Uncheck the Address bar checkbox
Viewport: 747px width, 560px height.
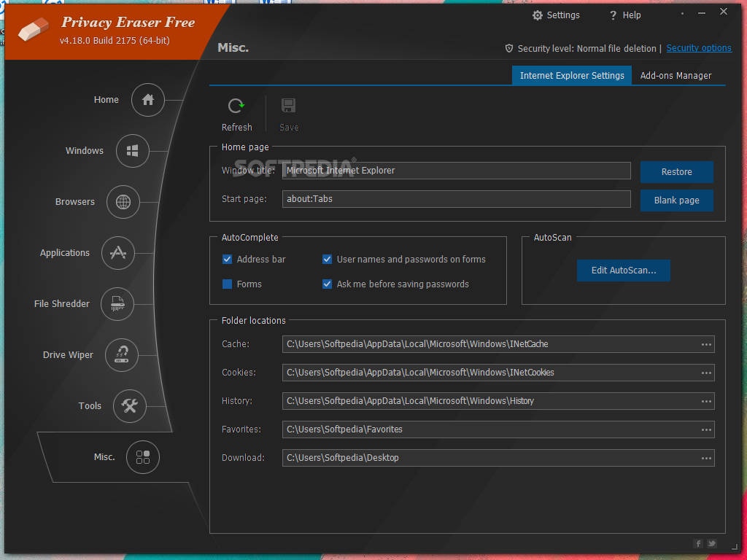coord(228,260)
